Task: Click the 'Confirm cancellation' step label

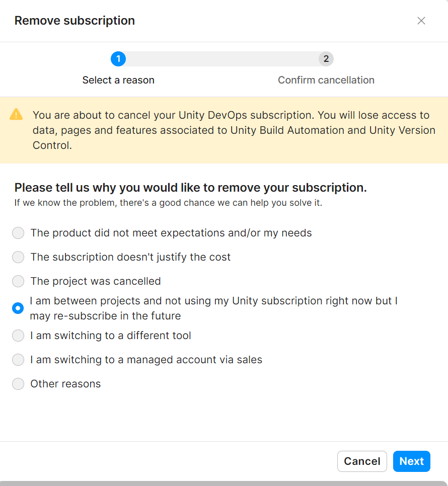Action: click(x=326, y=80)
